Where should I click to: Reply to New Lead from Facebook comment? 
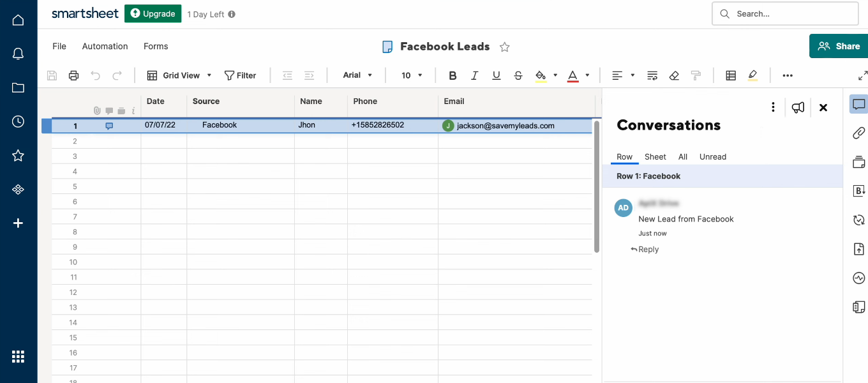tap(645, 250)
